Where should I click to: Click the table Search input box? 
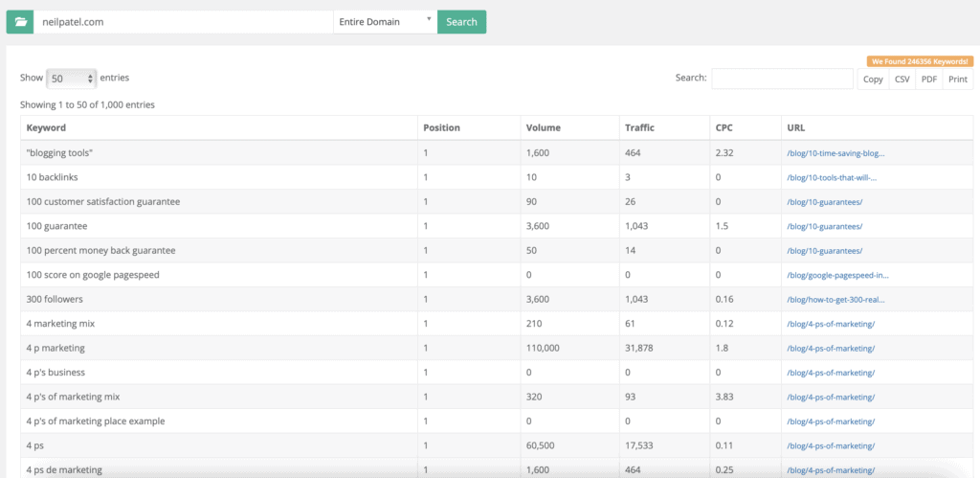tap(782, 79)
